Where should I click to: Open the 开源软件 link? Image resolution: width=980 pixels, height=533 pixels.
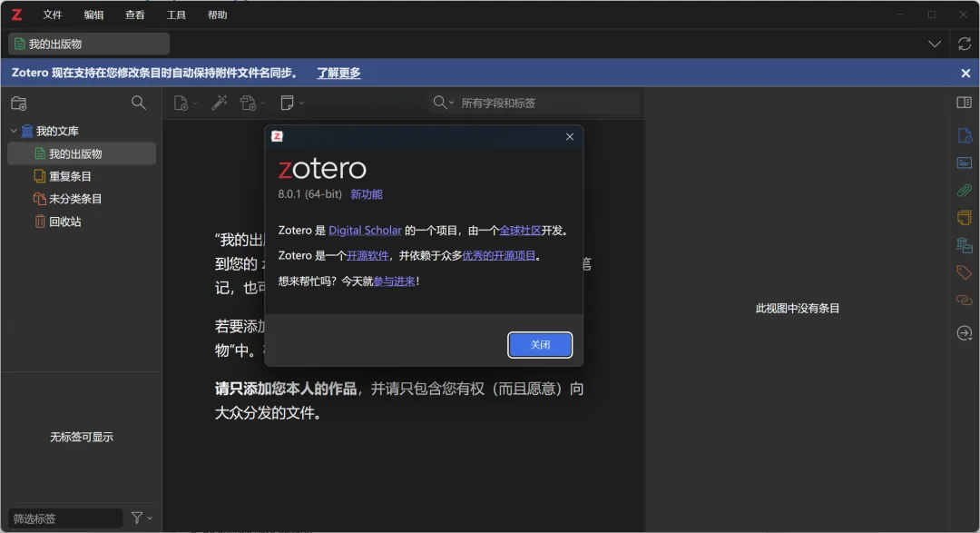(x=367, y=255)
